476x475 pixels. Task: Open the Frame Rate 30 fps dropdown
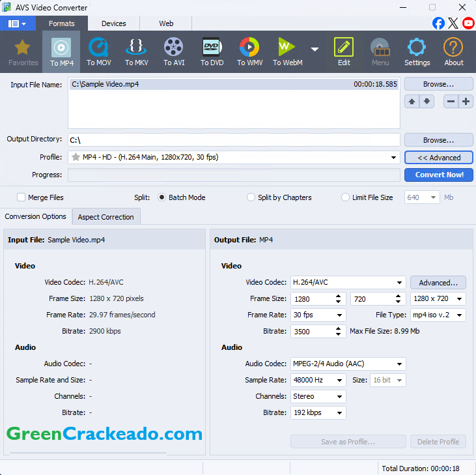[339, 315]
